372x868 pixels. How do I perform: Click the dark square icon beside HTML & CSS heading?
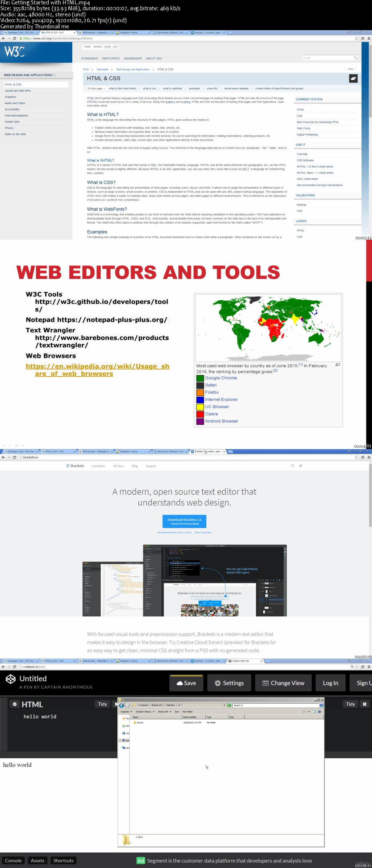pyautogui.click(x=353, y=78)
